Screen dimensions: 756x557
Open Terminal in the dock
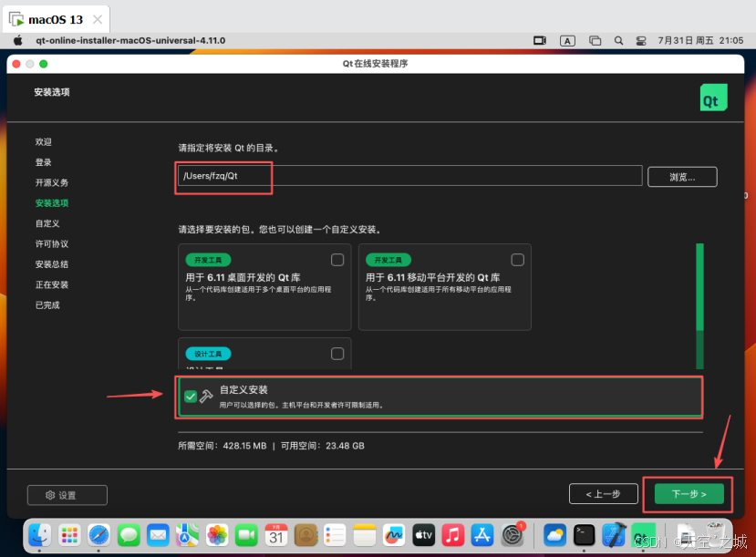point(585,535)
